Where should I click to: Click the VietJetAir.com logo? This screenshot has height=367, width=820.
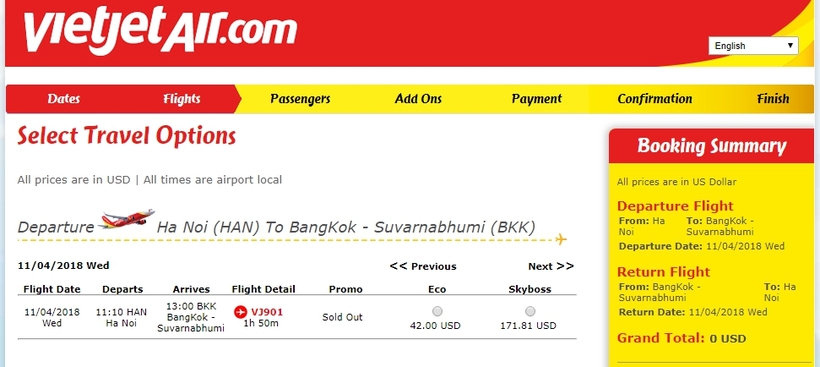tap(161, 30)
